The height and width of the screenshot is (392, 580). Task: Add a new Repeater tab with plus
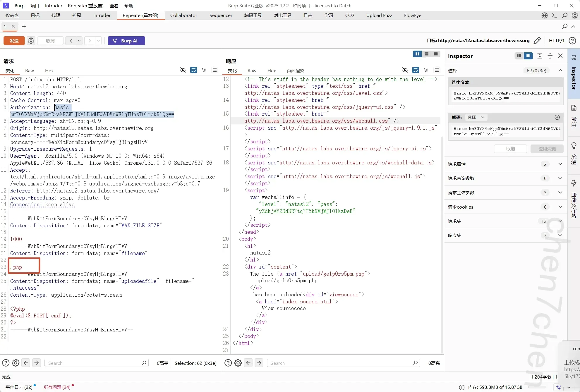(24, 27)
